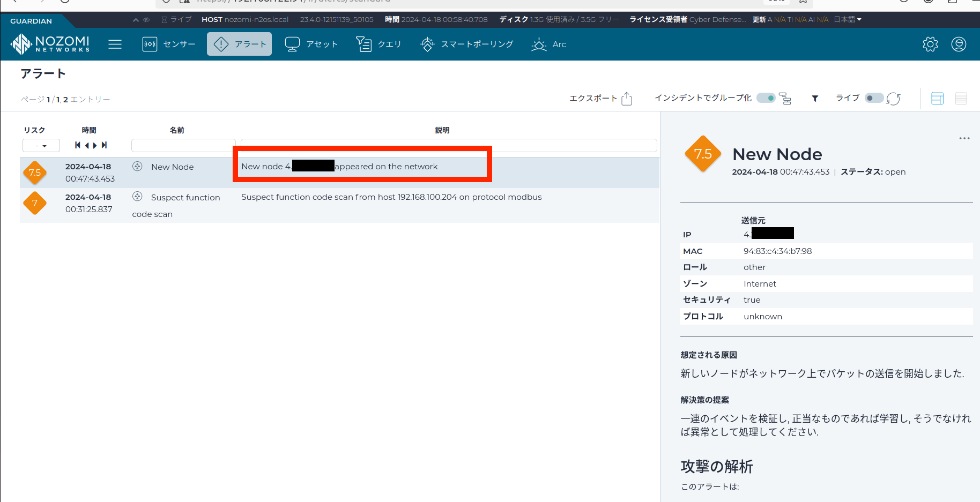
Task: Click the incident grouping tree icon
Action: coord(785,99)
